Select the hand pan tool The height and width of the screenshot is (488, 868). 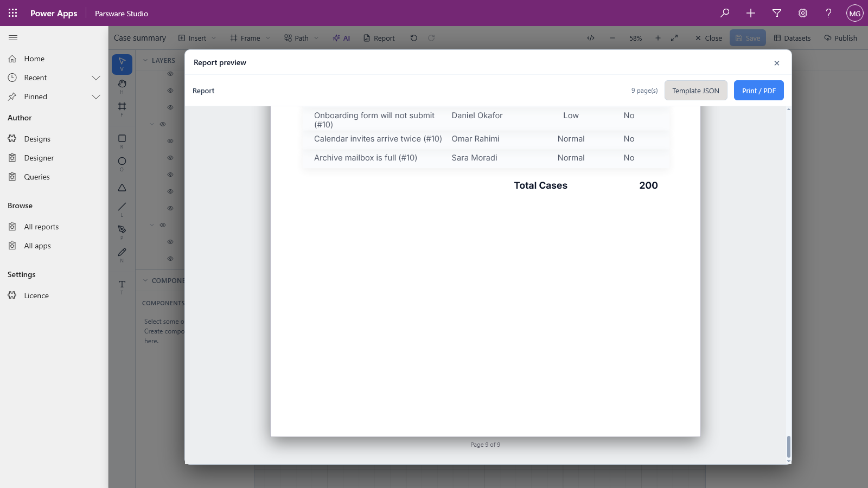pos(122,86)
